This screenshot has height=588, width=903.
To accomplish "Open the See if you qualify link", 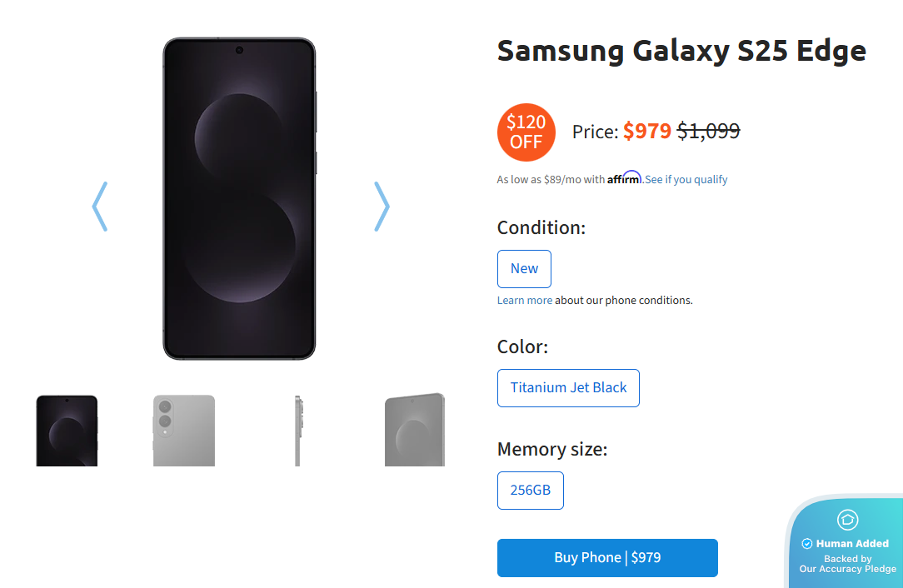I will [x=686, y=179].
